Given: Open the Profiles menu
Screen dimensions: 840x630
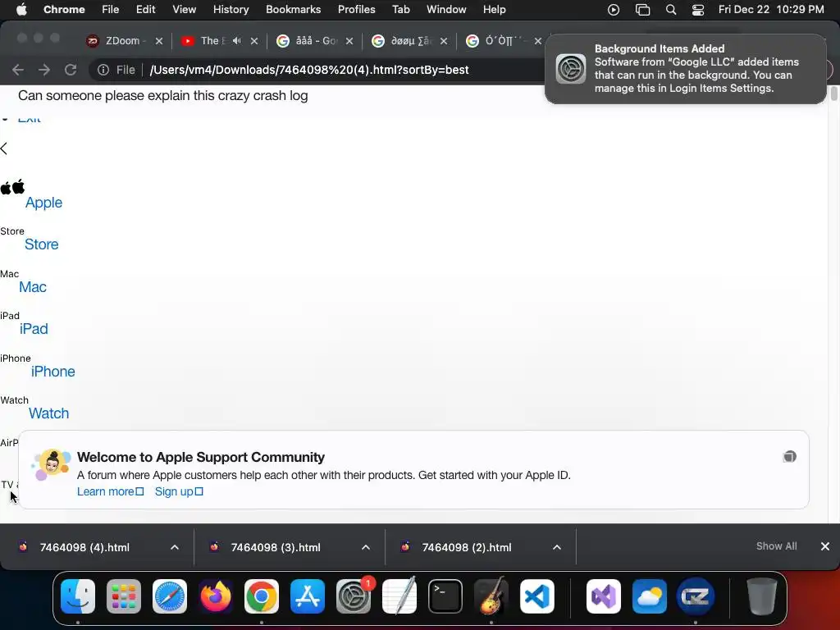Looking at the screenshot, I should (x=356, y=10).
